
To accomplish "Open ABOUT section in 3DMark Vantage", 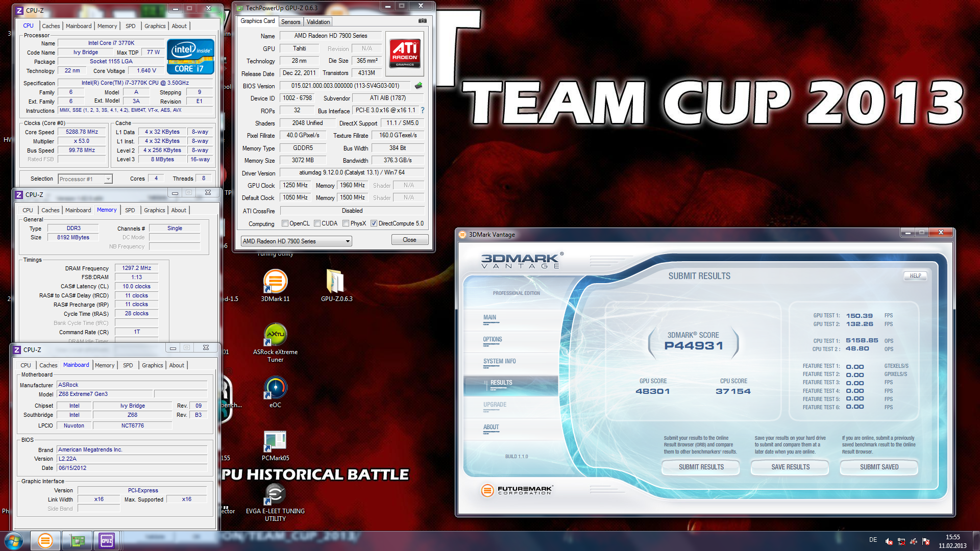I will pyautogui.click(x=510, y=429).
